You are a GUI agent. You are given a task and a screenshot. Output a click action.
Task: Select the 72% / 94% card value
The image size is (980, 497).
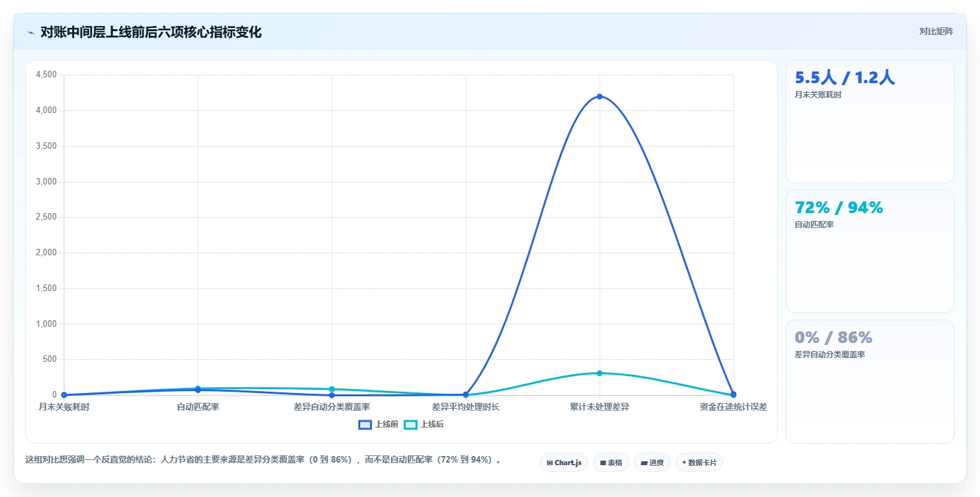[839, 208]
